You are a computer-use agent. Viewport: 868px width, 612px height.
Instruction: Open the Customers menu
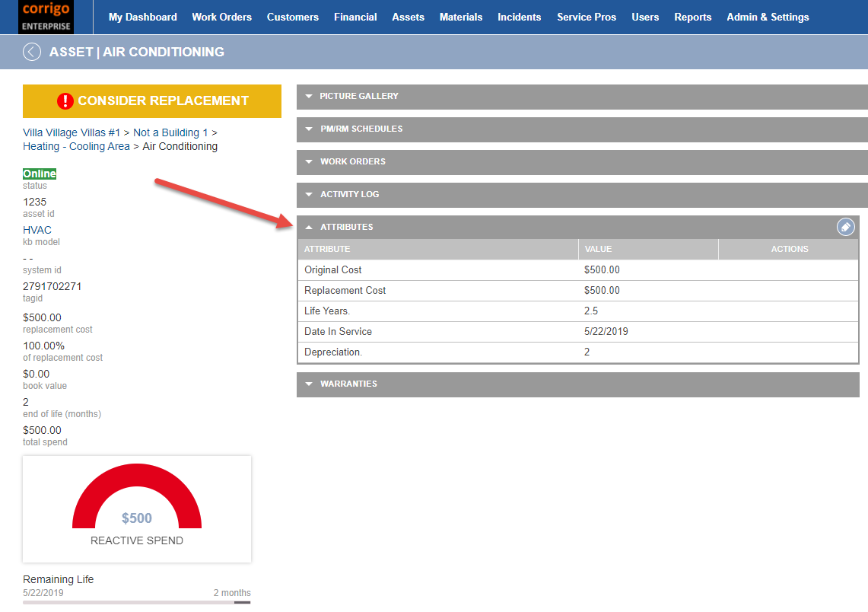[292, 18]
